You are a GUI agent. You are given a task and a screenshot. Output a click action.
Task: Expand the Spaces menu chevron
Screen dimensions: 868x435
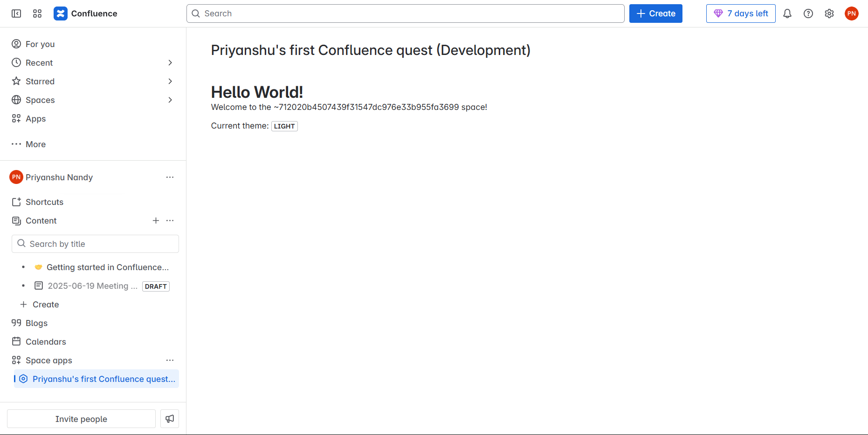170,100
